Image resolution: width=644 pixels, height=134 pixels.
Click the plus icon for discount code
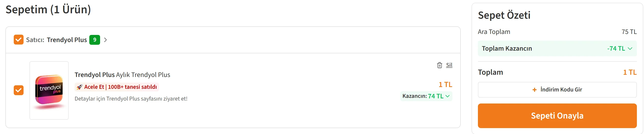pos(534,90)
